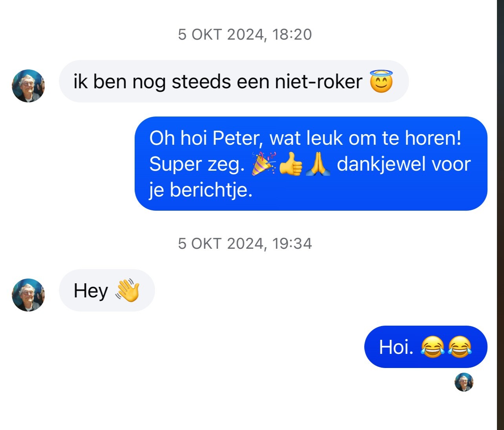This screenshot has height=430, width=504.
Task: Click the text 'je berichtje.' in blue bubble
Action: tap(201, 190)
